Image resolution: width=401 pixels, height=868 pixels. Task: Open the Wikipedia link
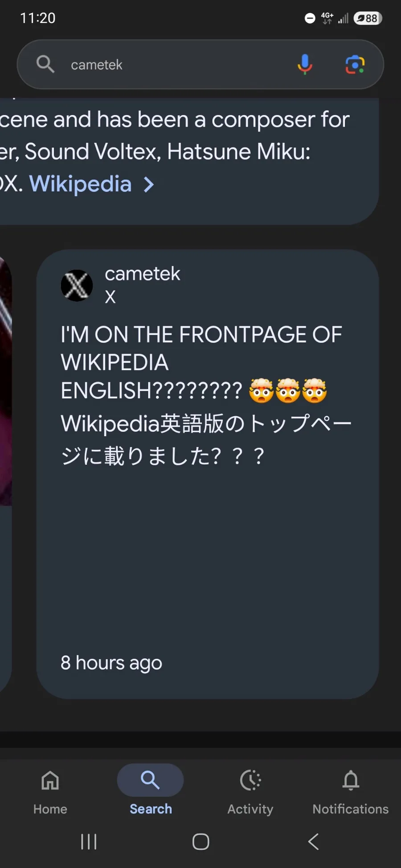point(80,184)
